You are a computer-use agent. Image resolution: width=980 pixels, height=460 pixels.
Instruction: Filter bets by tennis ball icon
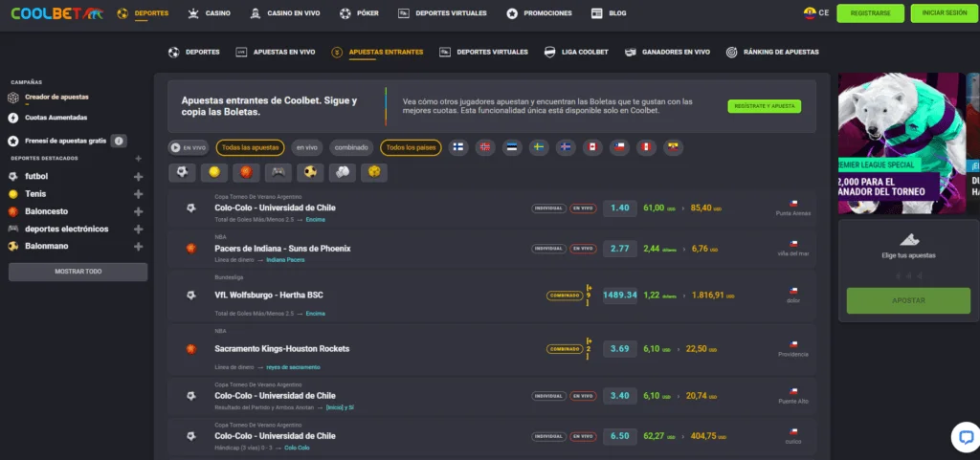214,172
